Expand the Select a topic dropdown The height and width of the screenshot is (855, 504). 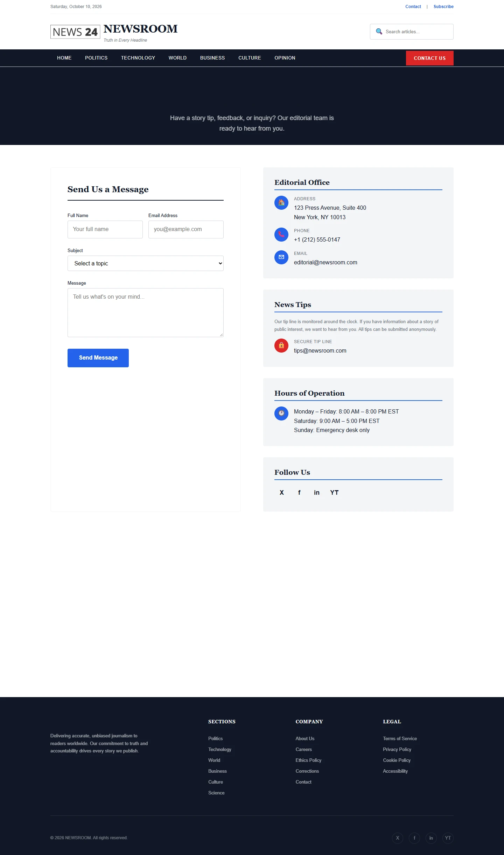click(x=146, y=263)
